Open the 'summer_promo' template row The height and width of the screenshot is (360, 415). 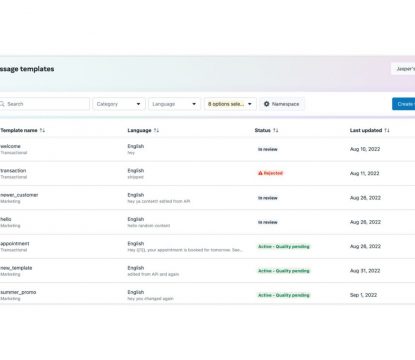[207, 294]
